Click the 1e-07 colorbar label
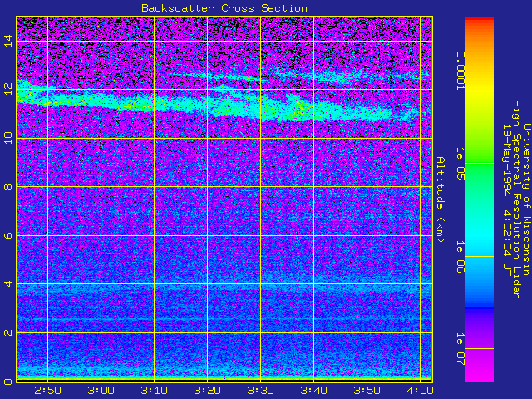This screenshot has height=399, width=532. [x=460, y=349]
